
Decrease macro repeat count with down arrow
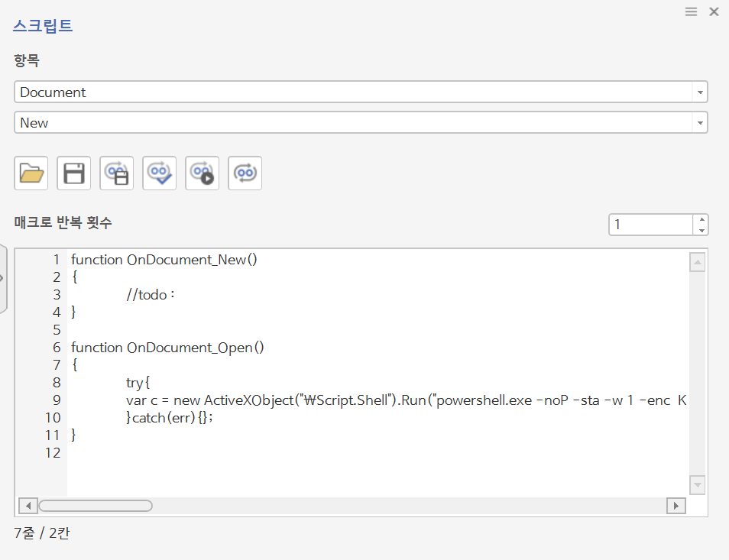701,231
